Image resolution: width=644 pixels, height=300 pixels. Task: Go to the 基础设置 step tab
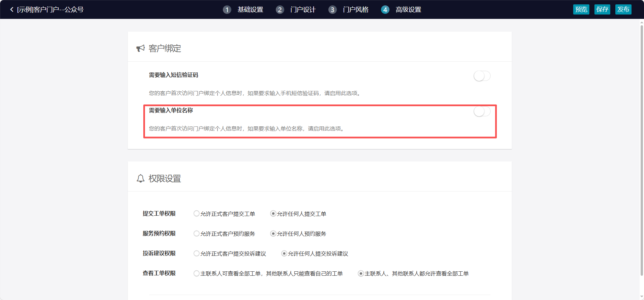coord(250,9)
